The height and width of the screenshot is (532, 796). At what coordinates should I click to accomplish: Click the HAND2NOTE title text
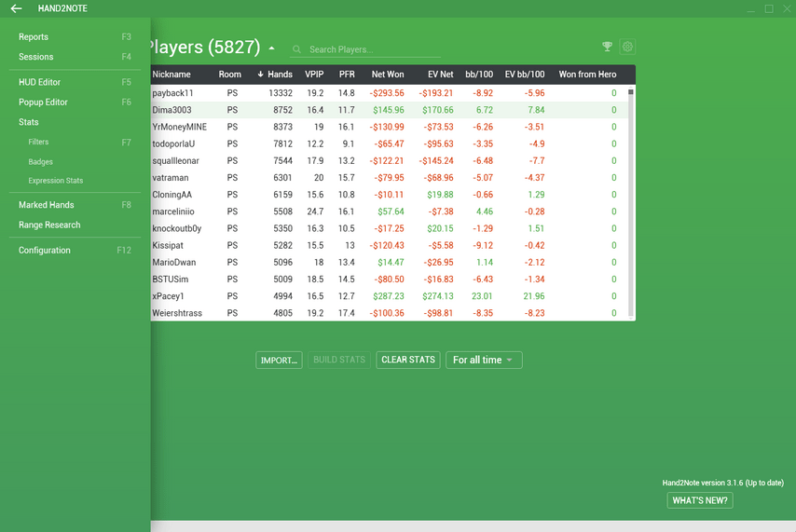tap(62, 8)
